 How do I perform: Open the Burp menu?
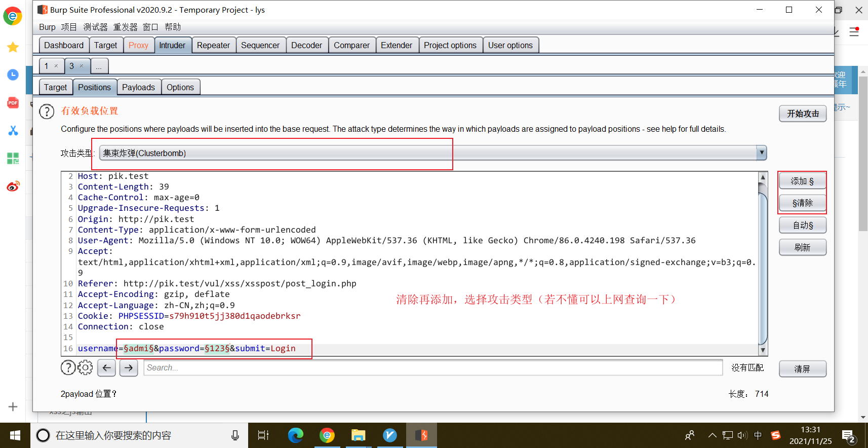[x=47, y=27]
